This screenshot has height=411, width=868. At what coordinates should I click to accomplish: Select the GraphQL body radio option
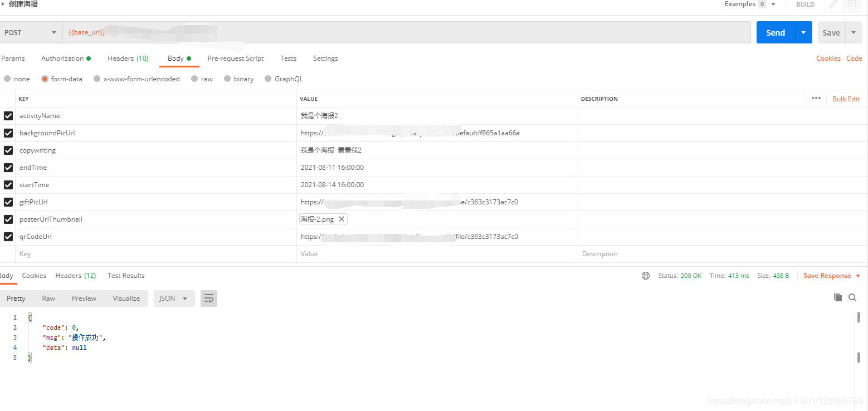268,79
